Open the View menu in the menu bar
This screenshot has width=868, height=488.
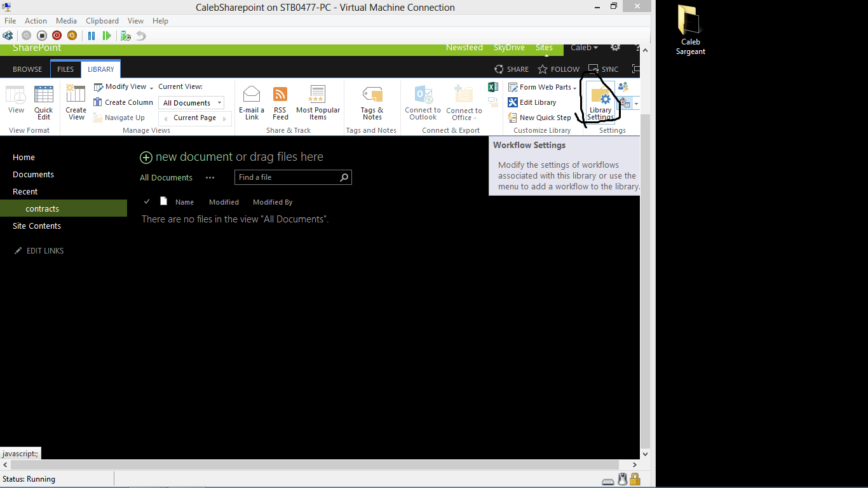point(135,21)
